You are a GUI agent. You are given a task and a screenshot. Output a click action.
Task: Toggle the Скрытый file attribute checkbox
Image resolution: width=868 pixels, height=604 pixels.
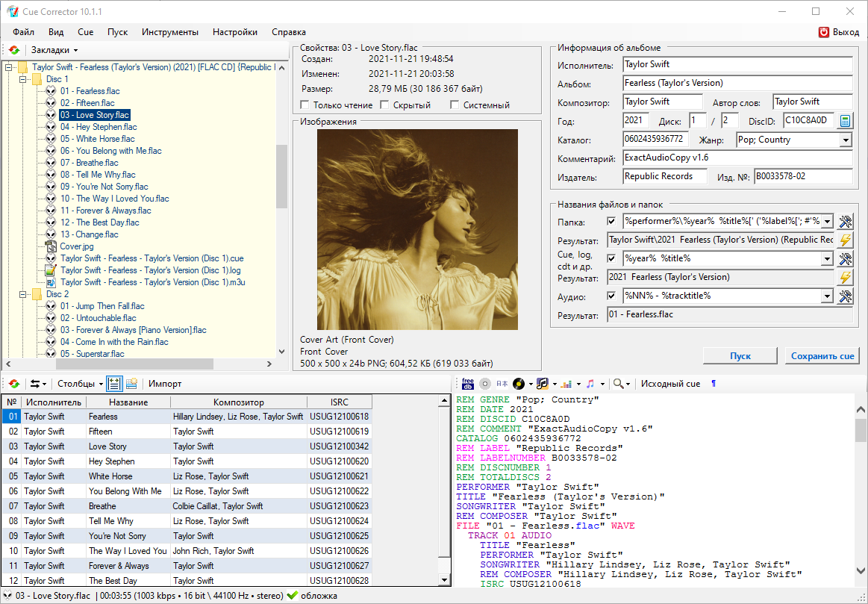386,105
